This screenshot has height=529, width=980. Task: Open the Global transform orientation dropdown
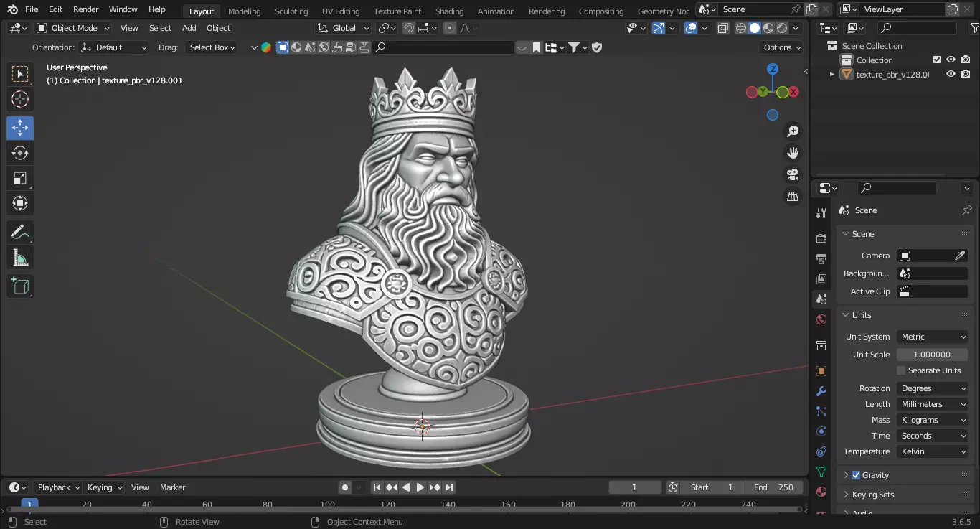pos(344,28)
